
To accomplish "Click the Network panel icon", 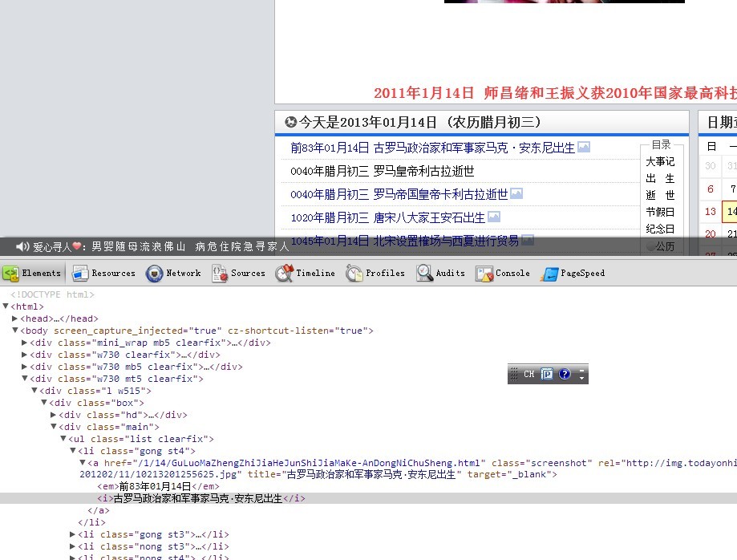I will click(x=154, y=274).
